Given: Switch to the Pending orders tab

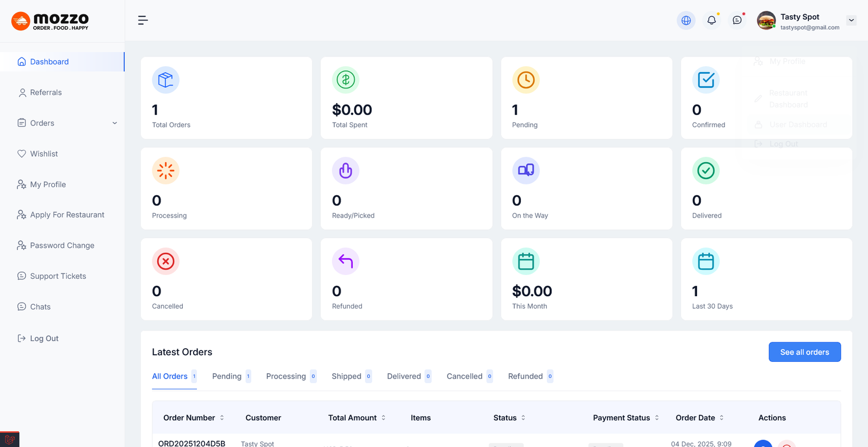Looking at the screenshot, I should pyautogui.click(x=227, y=376).
